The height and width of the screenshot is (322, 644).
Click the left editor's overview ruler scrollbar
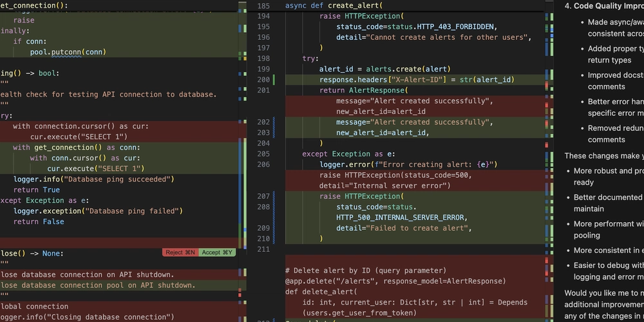[x=241, y=161]
